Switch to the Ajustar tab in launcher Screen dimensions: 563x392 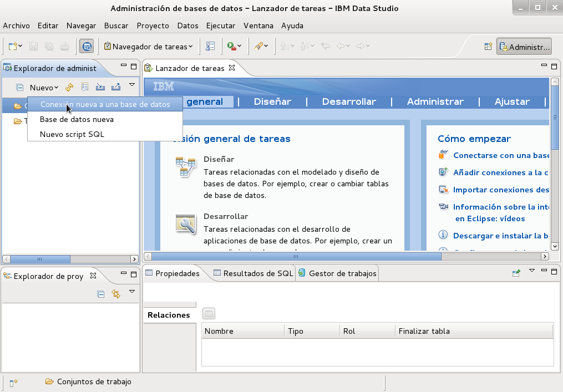click(512, 101)
